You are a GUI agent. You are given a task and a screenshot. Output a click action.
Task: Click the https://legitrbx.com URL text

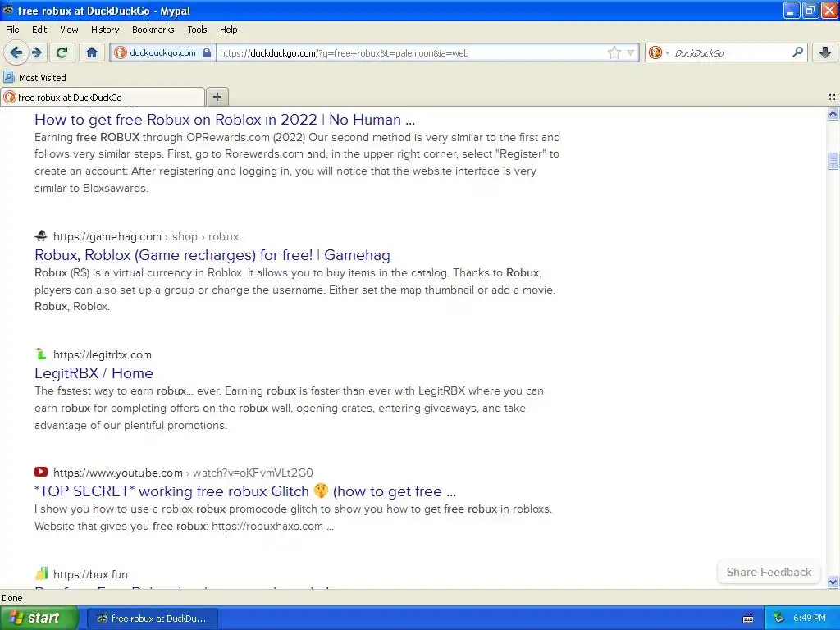(x=103, y=354)
